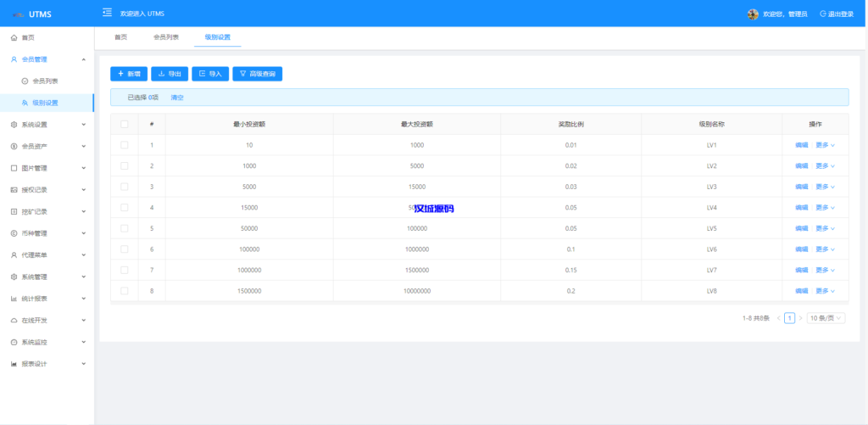Tick the checkbox for row 5
The height and width of the screenshot is (425, 868).
(x=125, y=228)
